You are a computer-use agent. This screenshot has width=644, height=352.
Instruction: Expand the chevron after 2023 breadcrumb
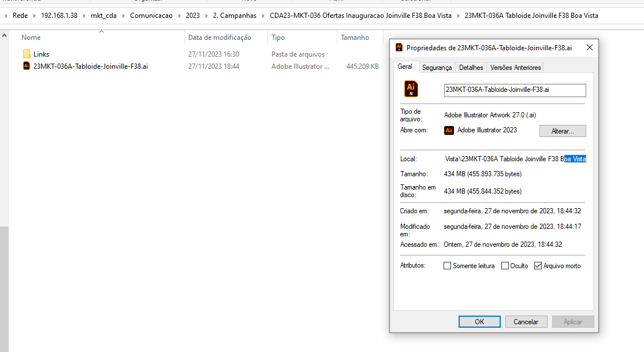[x=206, y=16]
